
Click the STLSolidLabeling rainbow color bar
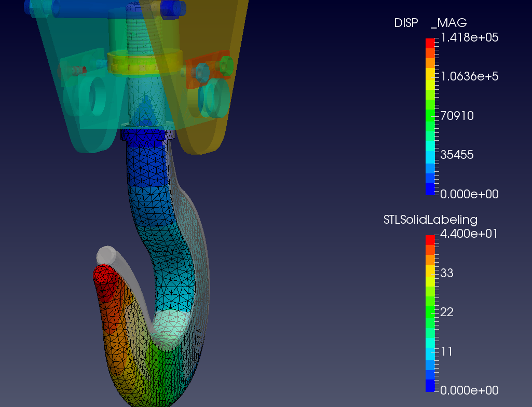tap(430, 314)
